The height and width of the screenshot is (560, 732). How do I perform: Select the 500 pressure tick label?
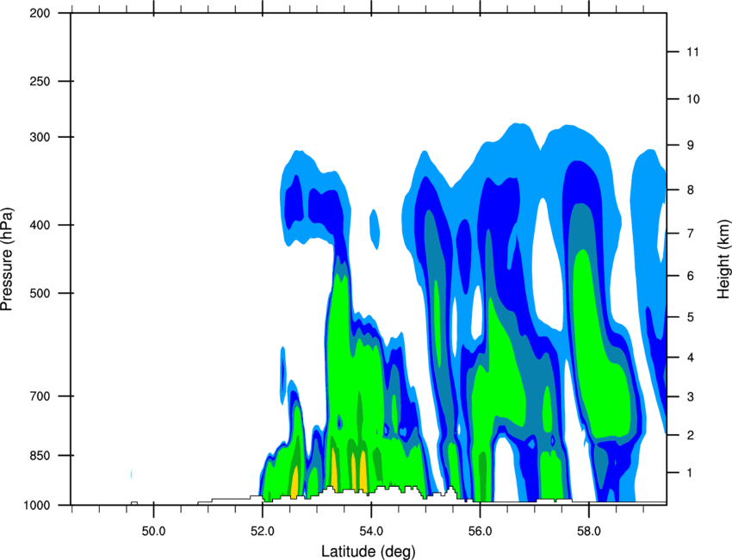point(40,293)
